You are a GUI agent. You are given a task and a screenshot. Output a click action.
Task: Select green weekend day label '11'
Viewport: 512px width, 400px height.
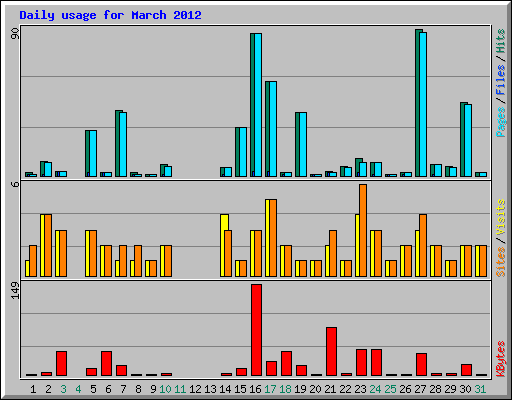[180, 389]
